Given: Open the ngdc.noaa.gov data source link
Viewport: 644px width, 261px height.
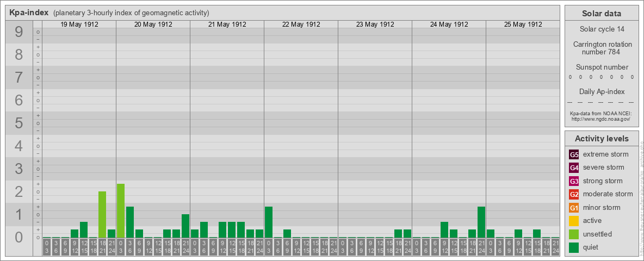Looking at the screenshot, I should [x=600, y=119].
